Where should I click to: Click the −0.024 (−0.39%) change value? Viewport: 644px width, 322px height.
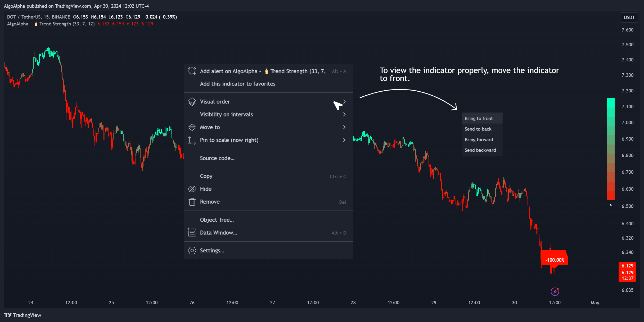[160, 17]
